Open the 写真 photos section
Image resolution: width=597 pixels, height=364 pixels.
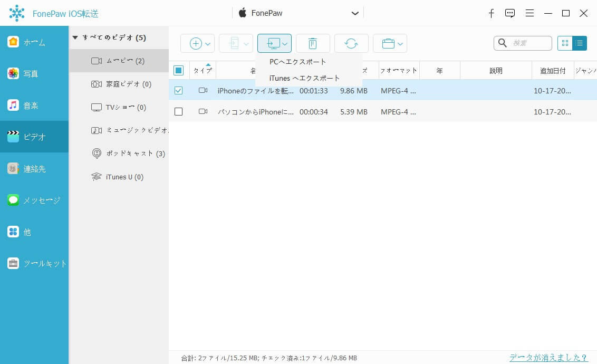(x=34, y=73)
